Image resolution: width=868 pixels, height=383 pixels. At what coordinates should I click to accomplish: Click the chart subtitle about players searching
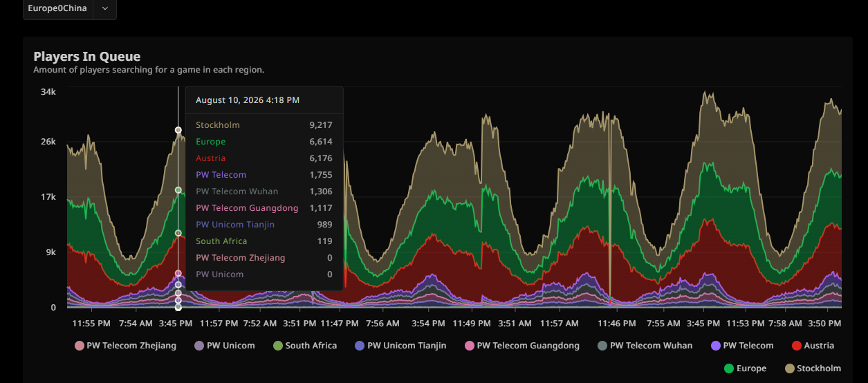(x=149, y=70)
